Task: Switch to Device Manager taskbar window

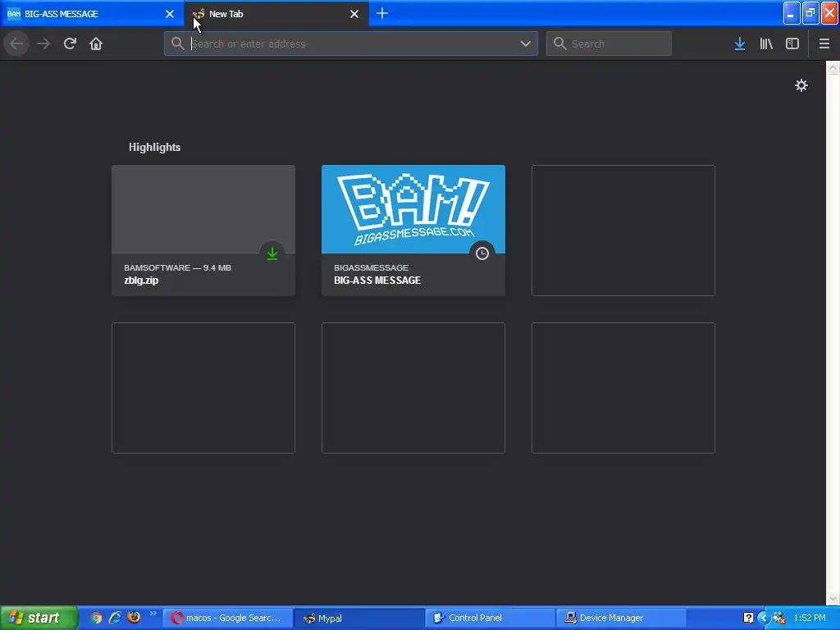Action: point(622,618)
